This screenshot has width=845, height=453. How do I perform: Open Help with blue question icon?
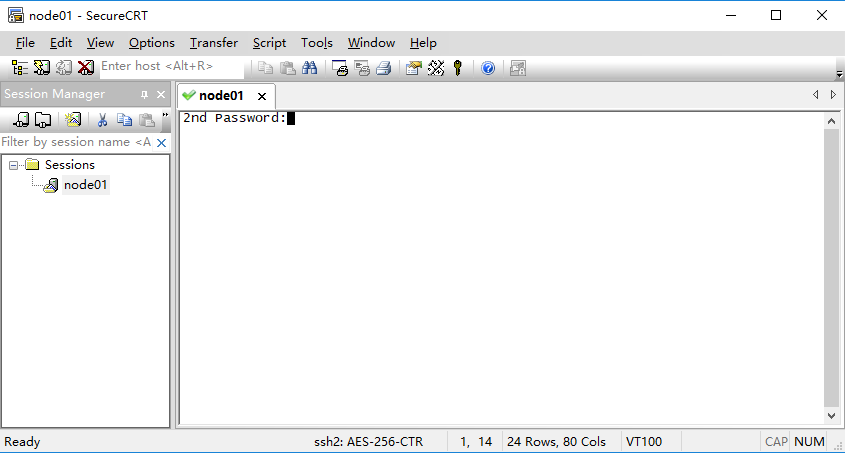(x=488, y=68)
